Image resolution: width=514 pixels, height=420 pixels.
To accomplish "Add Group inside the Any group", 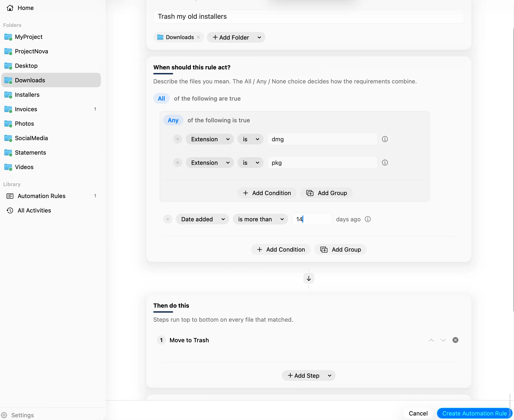I will (327, 193).
